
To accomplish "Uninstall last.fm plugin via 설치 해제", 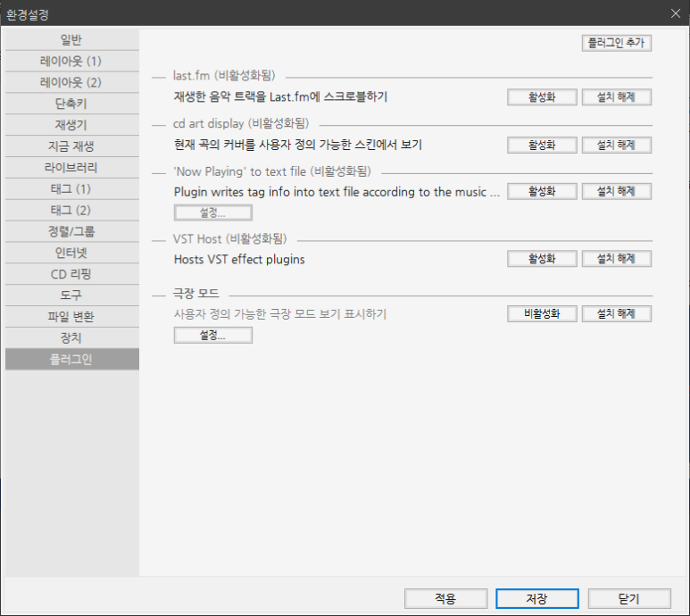I will click(x=617, y=97).
